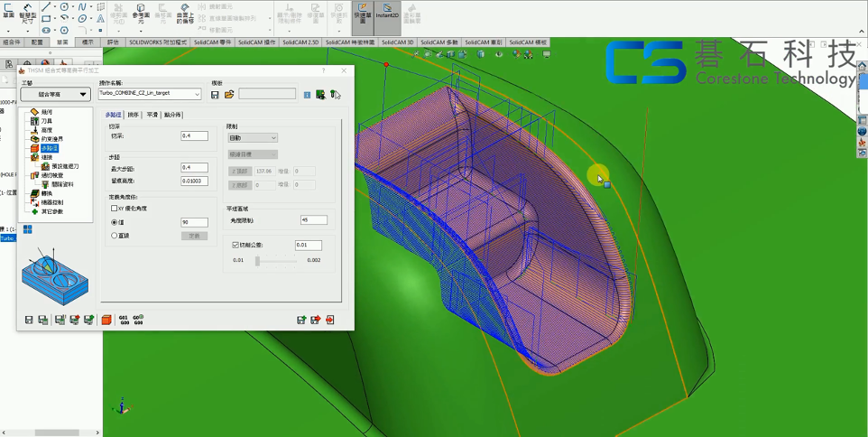868x437 pixels.
Task: Open the 組合零點 technology dropdown
Action: [x=55, y=94]
